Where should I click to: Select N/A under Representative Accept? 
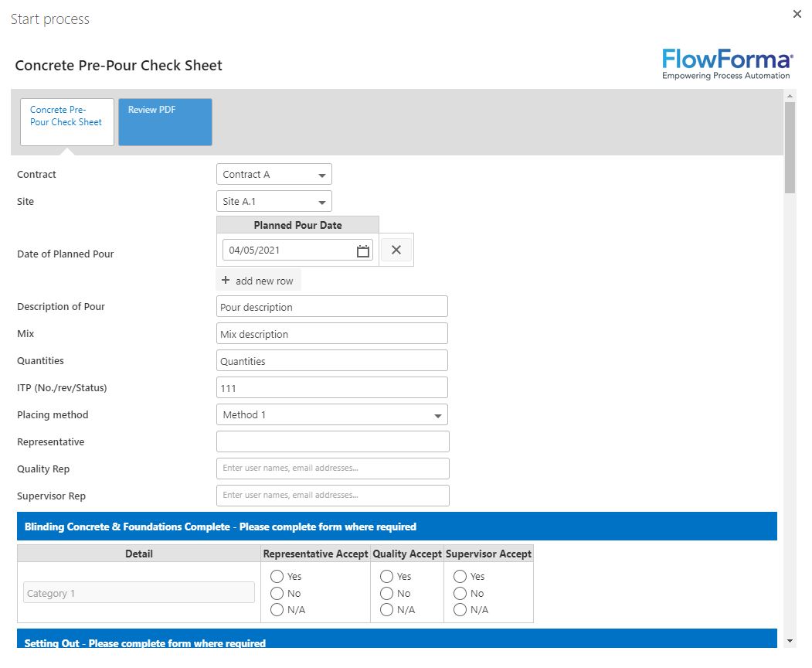(277, 610)
